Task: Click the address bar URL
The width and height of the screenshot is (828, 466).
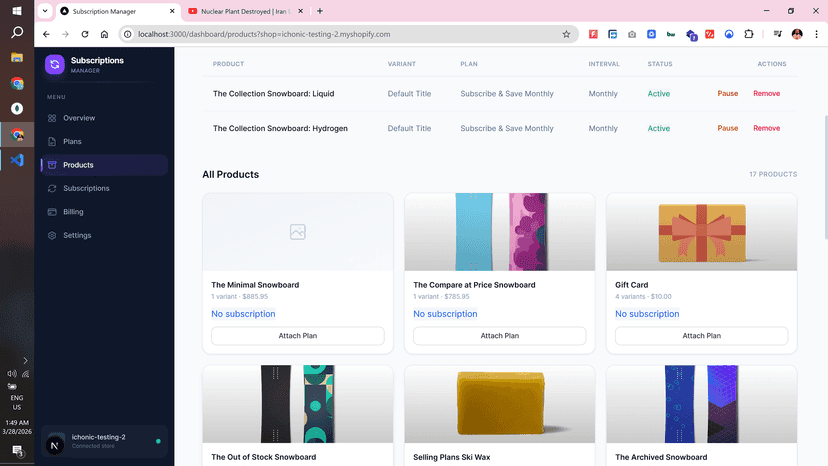Action: coord(264,34)
